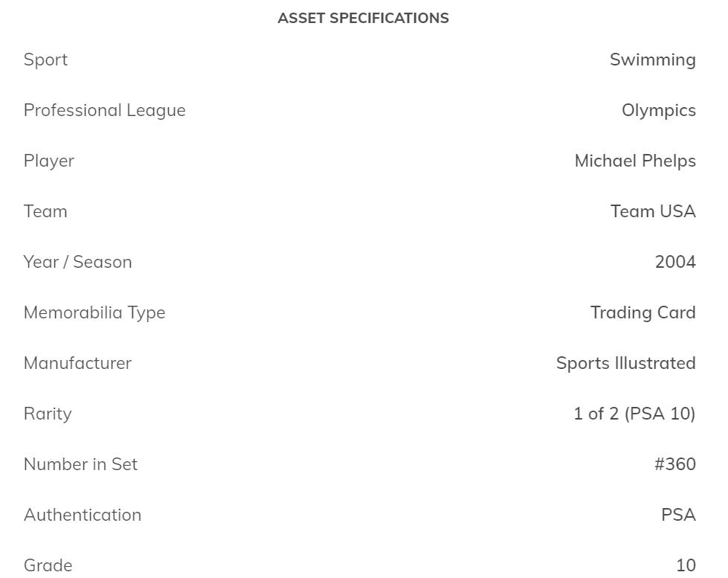728x578 pixels.
Task: Select the #360 set number
Action: (x=674, y=464)
